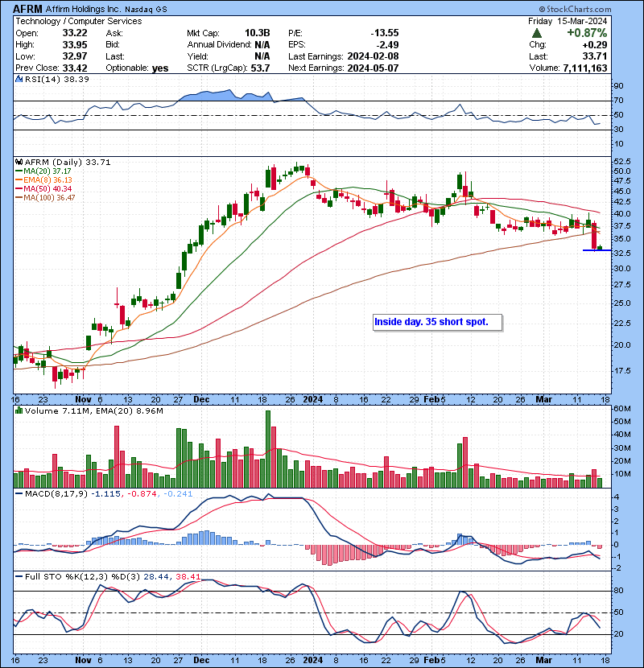Click the green up-triangle change indicator
644x668 pixels.
[537, 33]
